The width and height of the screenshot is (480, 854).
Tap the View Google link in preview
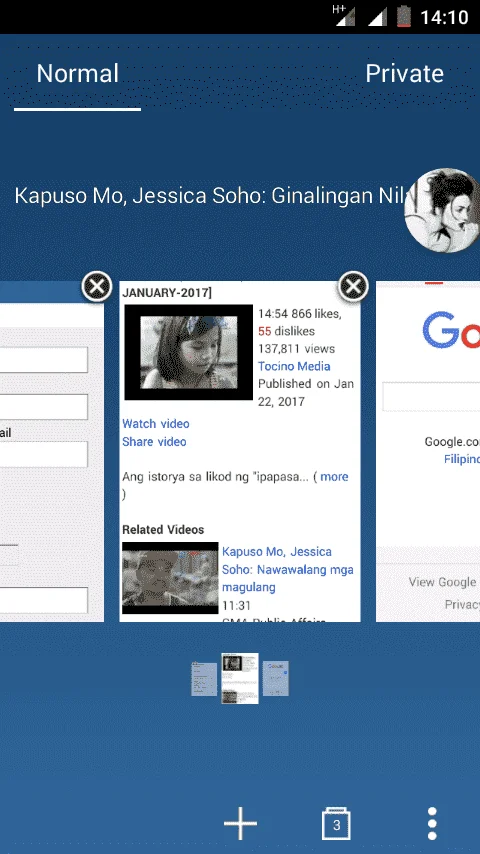pos(443,582)
